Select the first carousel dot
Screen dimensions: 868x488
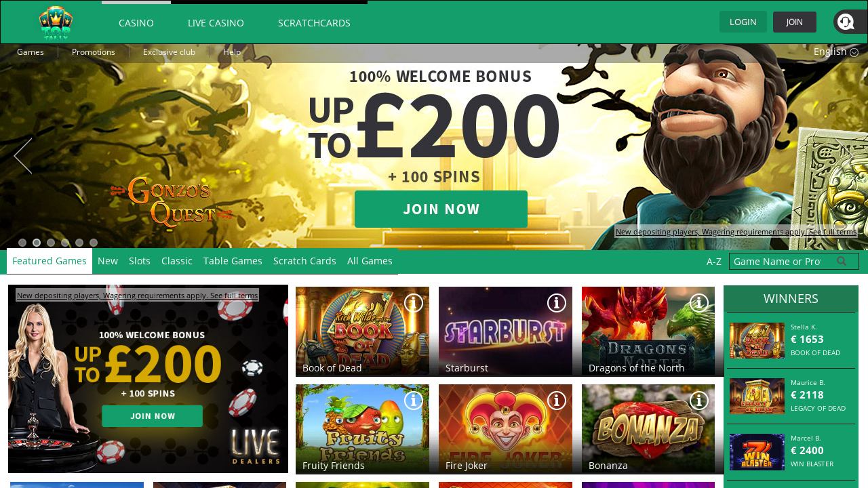(x=22, y=243)
